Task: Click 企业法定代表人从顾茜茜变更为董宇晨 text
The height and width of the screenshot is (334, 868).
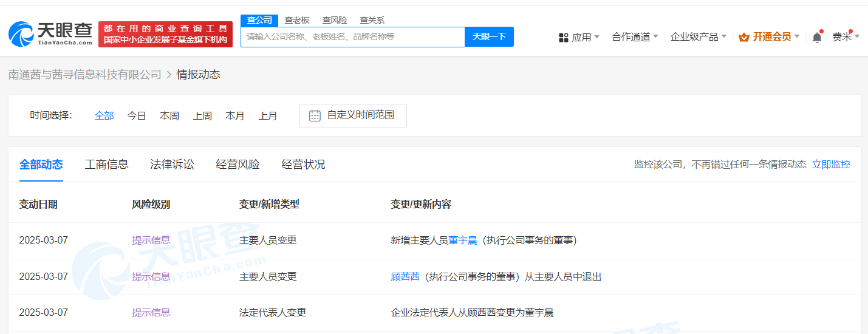Action: 472,313
